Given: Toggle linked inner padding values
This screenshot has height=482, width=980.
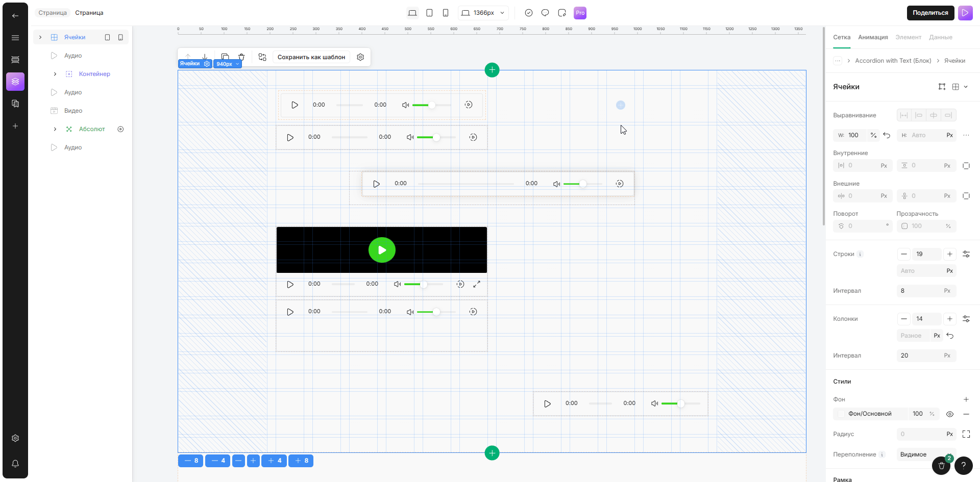Looking at the screenshot, I should 966,166.
